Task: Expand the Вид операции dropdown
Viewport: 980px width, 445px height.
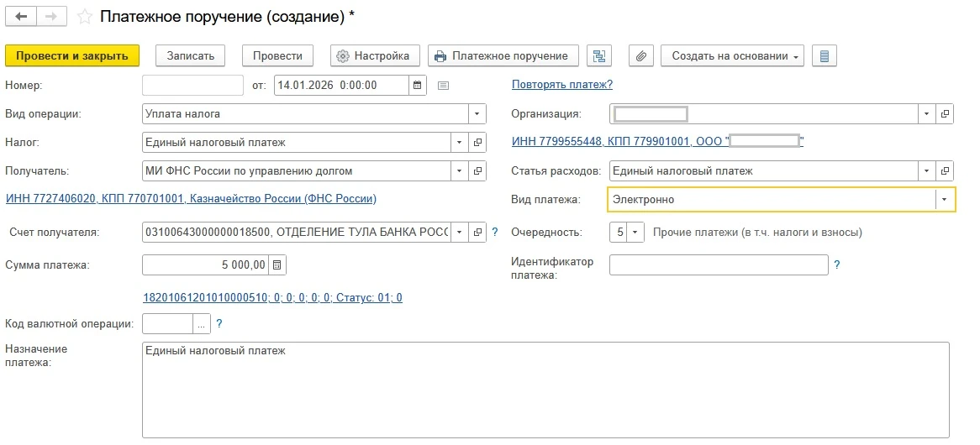Action: (477, 114)
